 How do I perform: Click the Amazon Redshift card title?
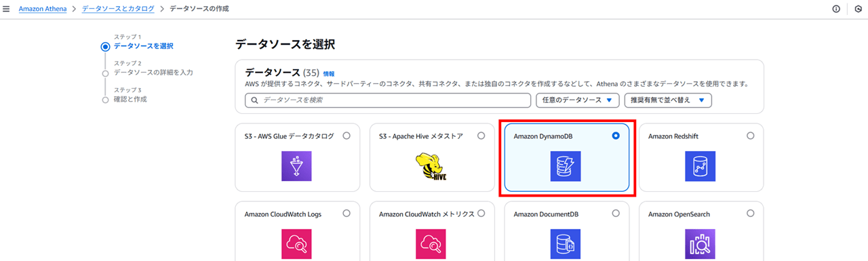click(673, 136)
